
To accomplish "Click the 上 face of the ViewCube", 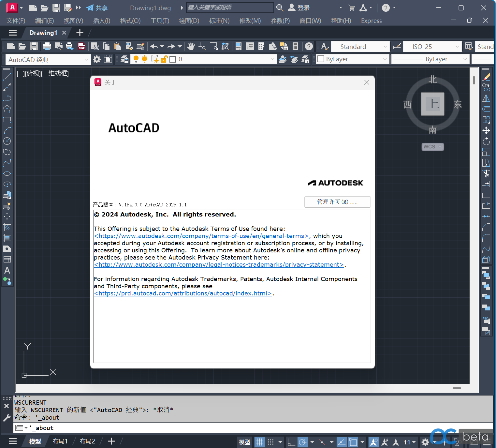I will [432, 104].
